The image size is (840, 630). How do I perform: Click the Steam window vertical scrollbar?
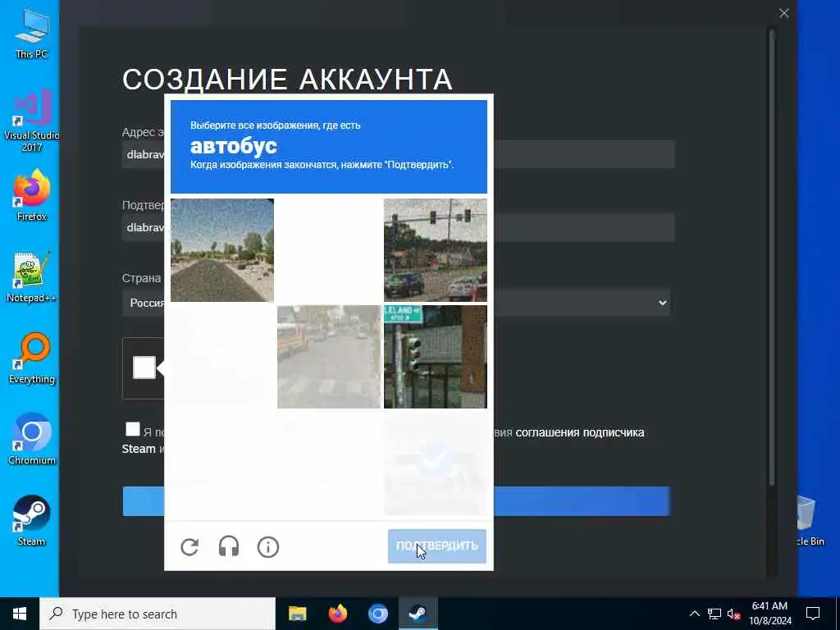[x=772, y=257]
